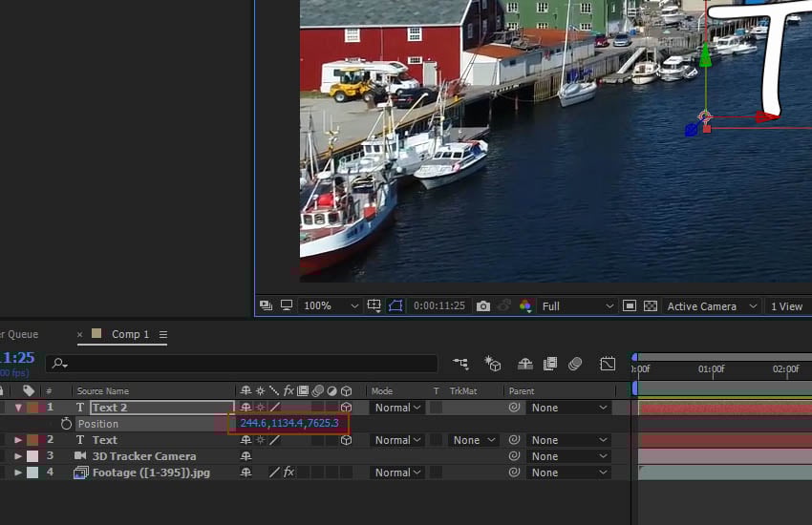Image resolution: width=812 pixels, height=525 pixels.
Task: Collapse the Text 2 layer properties
Action: click(x=18, y=408)
